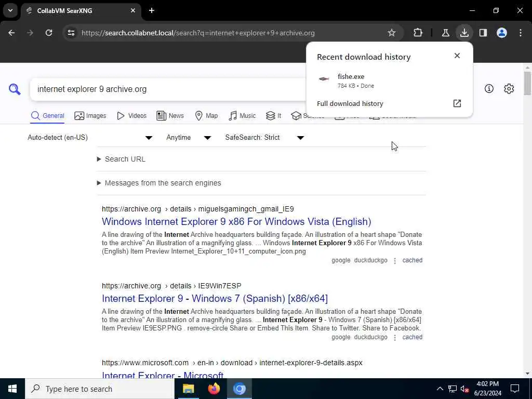Open the taskbar clock and date
This screenshot has height=399, width=532.
tap(487, 389)
